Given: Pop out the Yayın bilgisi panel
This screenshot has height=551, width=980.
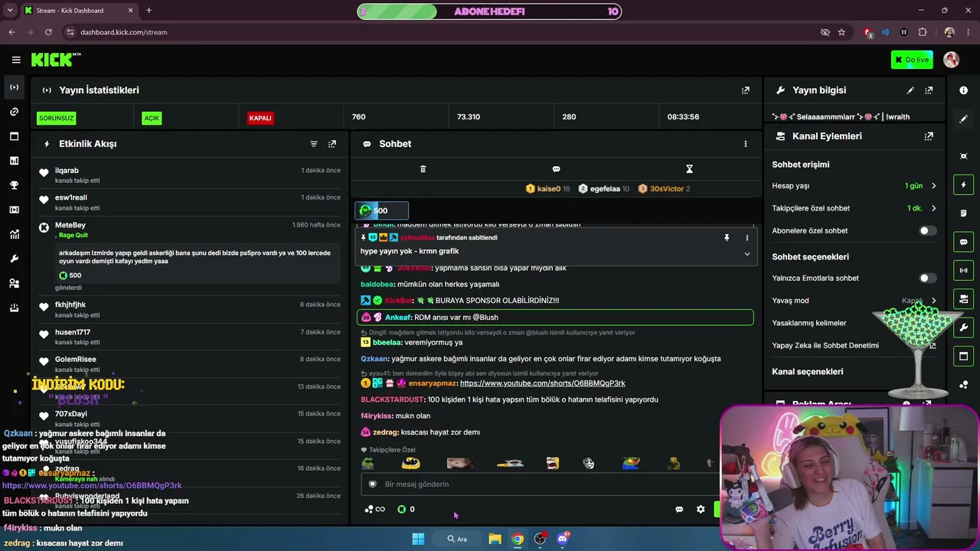Looking at the screenshot, I should click(929, 90).
